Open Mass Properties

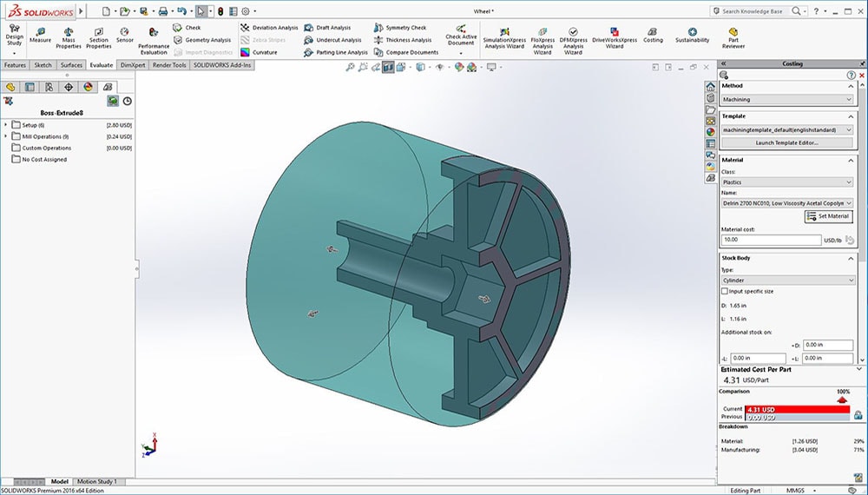[68, 38]
